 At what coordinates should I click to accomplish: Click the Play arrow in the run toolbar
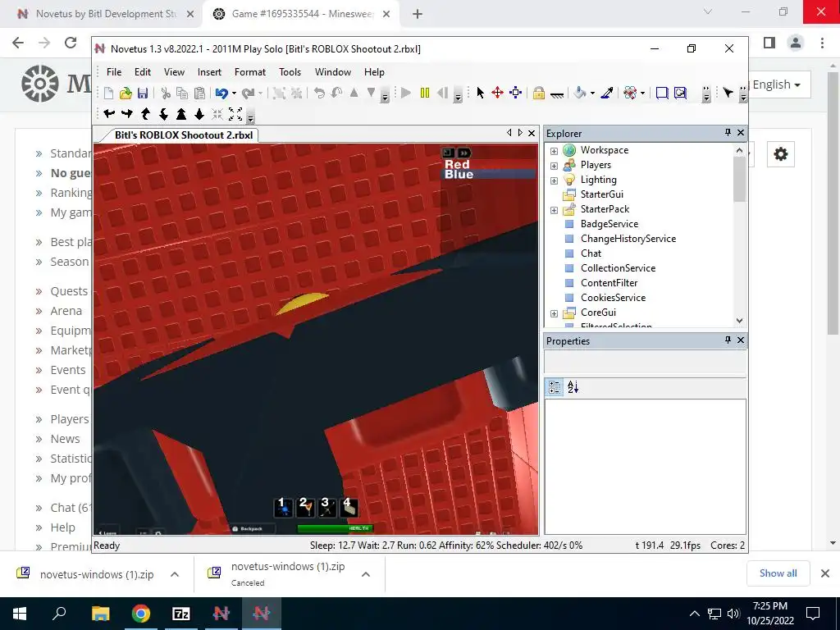(x=406, y=94)
